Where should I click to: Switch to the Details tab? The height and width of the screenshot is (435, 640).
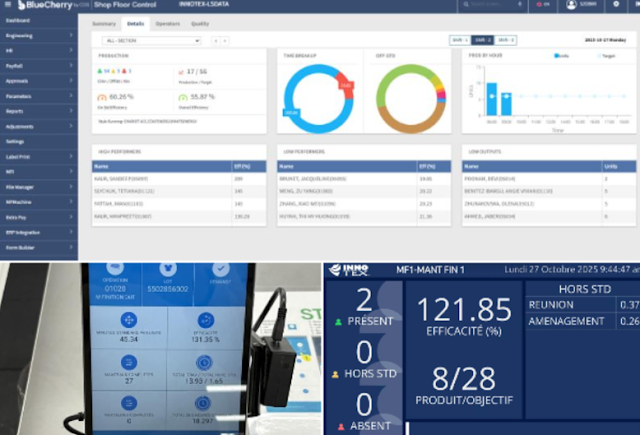tap(136, 24)
